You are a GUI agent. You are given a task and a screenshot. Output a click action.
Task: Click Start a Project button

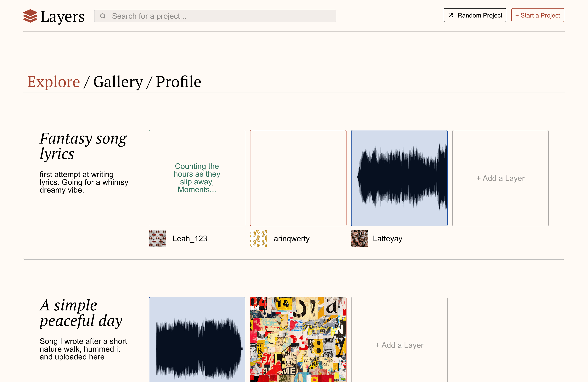point(538,15)
